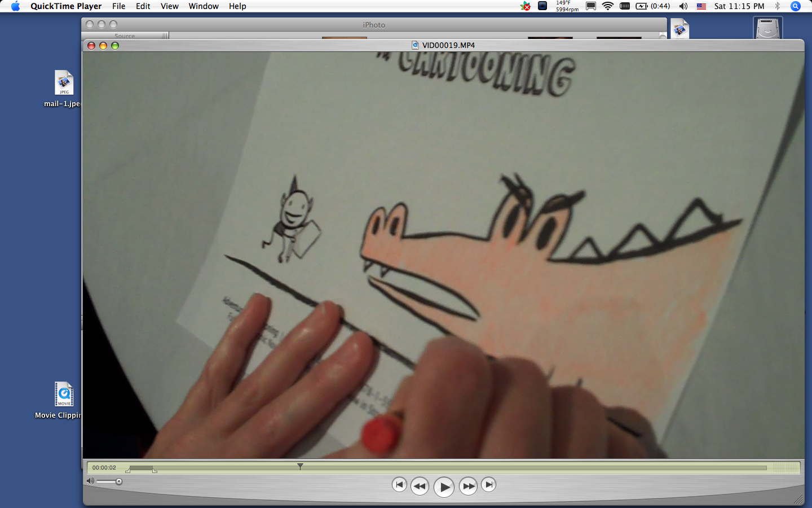Click the playhead marker on the timeline
The image size is (812, 508).
pos(300,466)
